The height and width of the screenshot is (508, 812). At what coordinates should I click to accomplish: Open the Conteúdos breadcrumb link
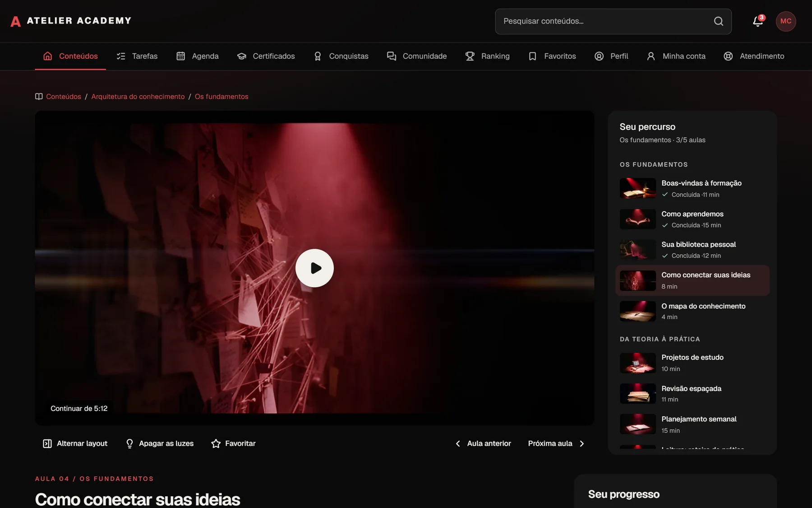tap(64, 97)
